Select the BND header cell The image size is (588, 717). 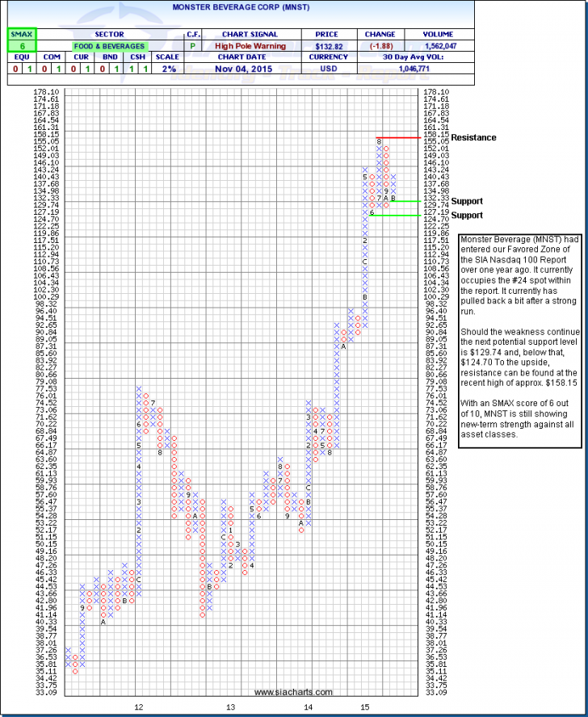pyautogui.click(x=110, y=57)
